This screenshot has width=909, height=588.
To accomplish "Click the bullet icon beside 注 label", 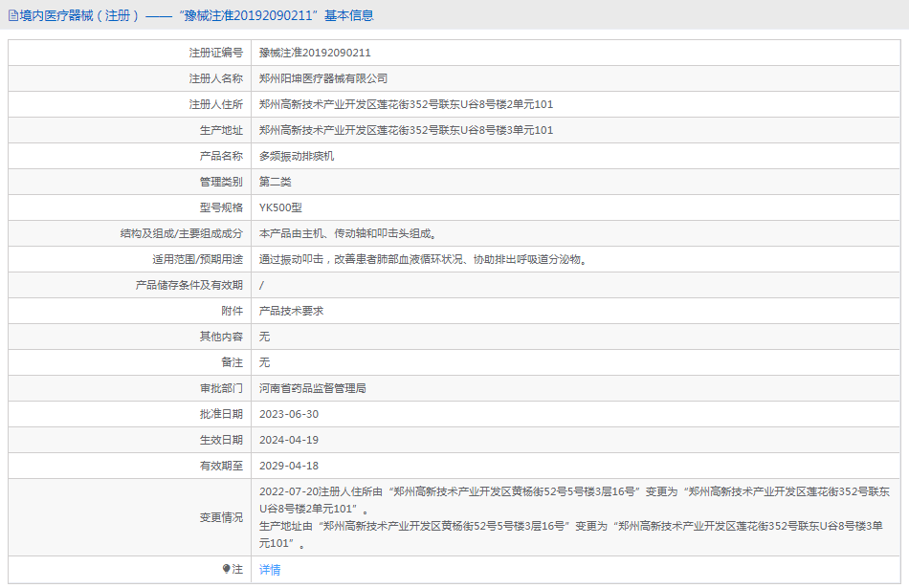I will pos(226,569).
